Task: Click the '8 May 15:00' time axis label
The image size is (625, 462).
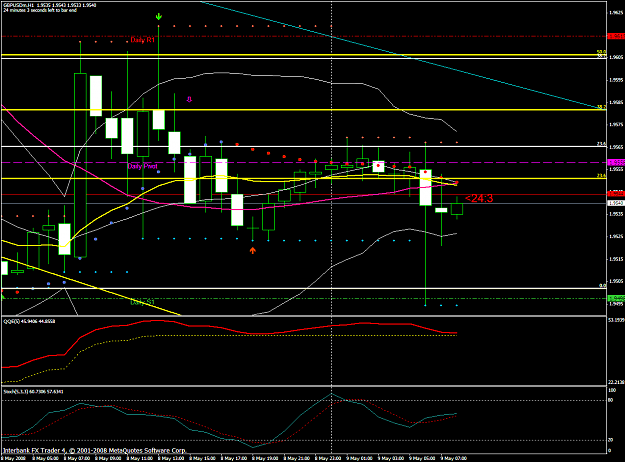Action: [202, 458]
